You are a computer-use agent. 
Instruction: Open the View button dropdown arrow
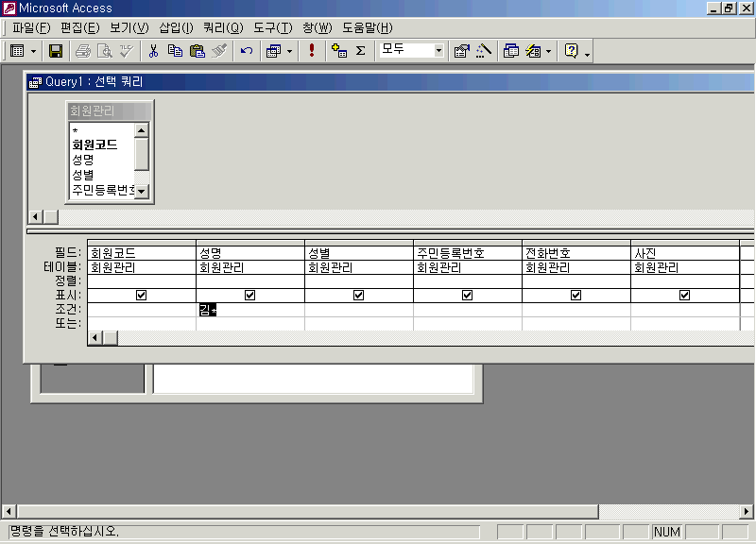coord(33,51)
